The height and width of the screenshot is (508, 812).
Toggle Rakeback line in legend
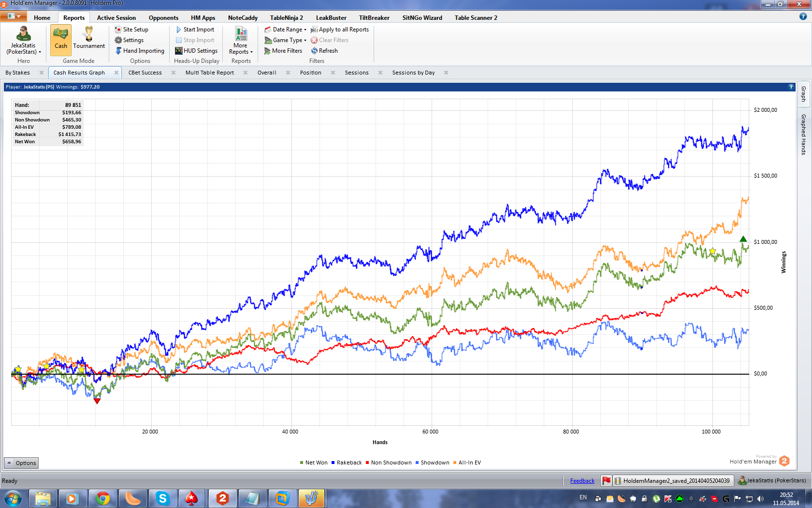(x=347, y=463)
